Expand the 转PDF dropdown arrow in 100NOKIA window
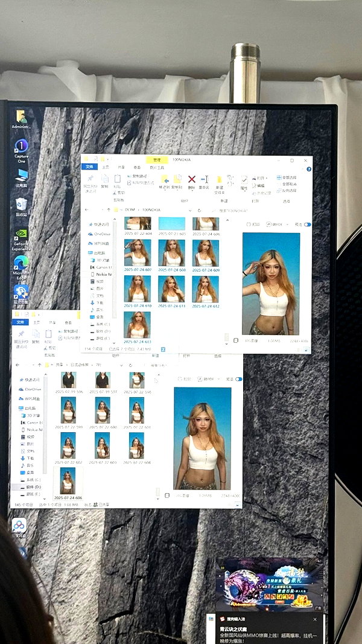362x644 pixels. click(x=287, y=225)
